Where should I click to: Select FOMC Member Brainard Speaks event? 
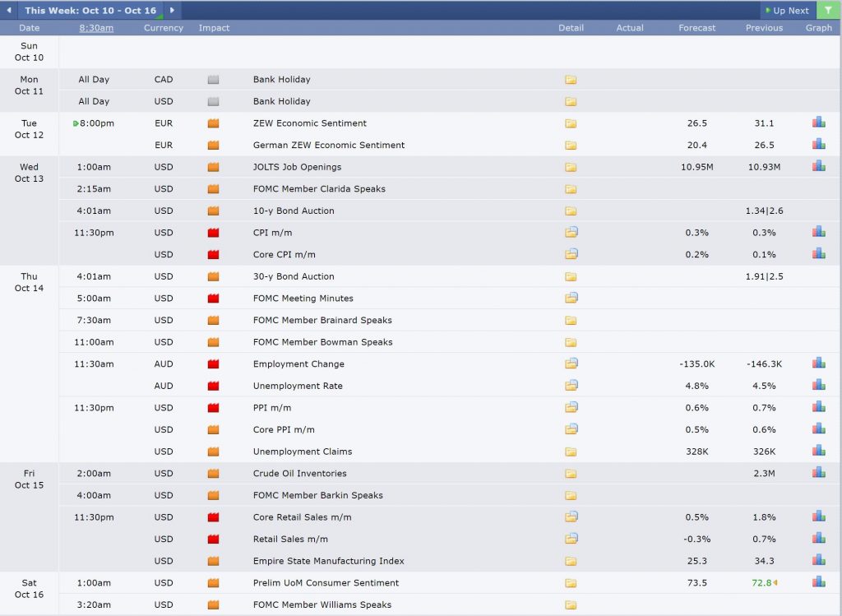[322, 320]
